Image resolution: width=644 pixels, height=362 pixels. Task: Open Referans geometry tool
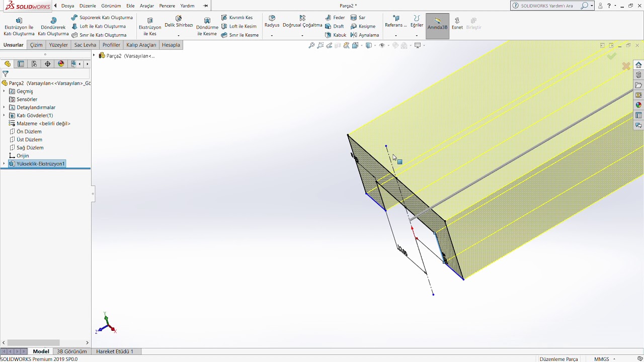[396, 21]
